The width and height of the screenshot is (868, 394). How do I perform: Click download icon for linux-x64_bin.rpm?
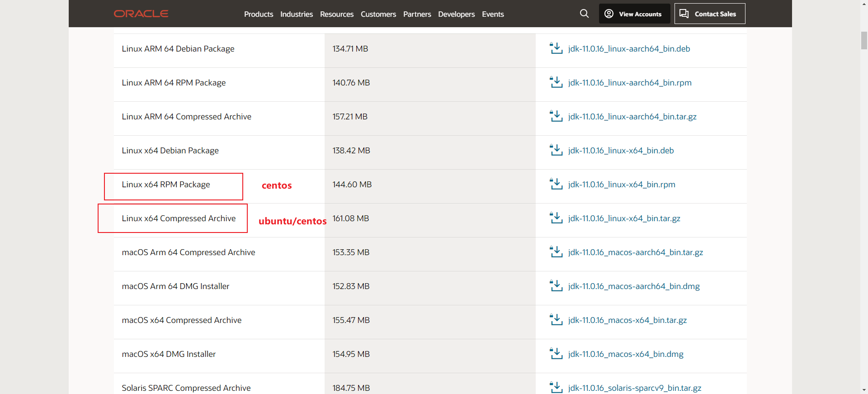pyautogui.click(x=556, y=184)
